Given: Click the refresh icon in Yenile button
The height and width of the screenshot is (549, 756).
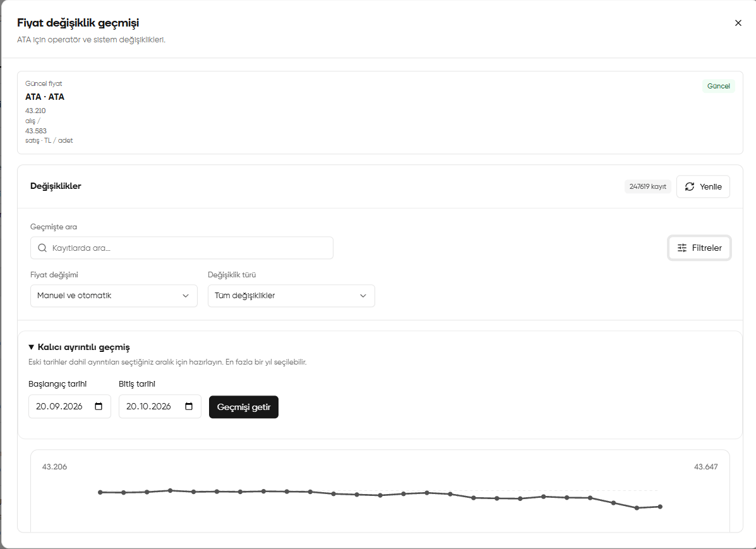Looking at the screenshot, I should point(690,187).
